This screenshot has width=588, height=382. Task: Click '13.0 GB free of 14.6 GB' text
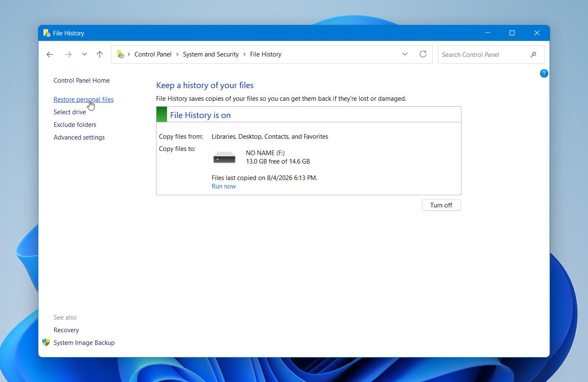pyautogui.click(x=278, y=161)
